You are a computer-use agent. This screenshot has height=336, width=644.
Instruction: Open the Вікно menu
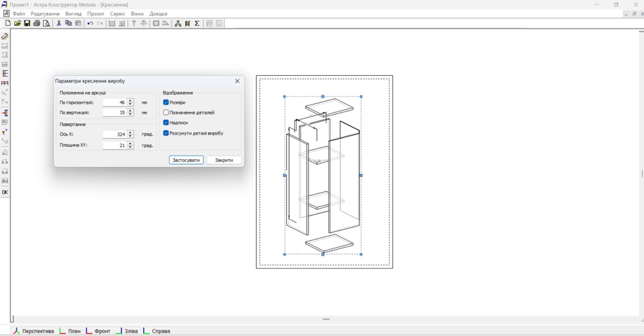[137, 14]
